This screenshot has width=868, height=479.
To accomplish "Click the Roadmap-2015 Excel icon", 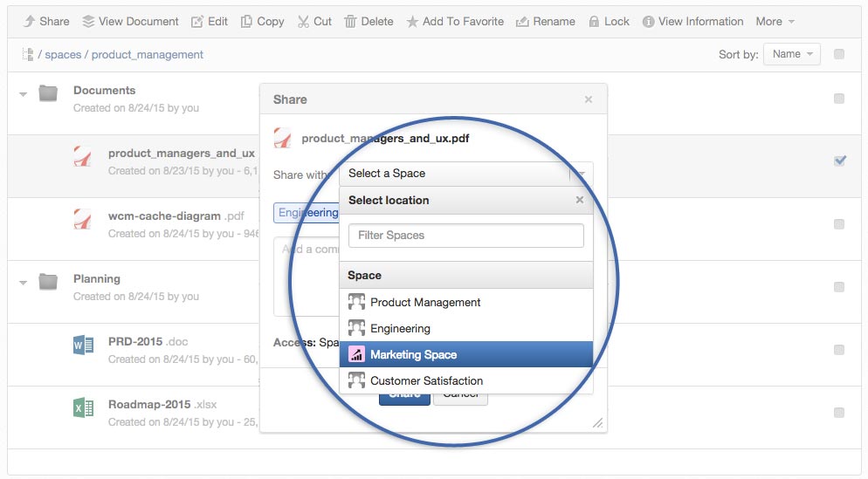I will (83, 408).
